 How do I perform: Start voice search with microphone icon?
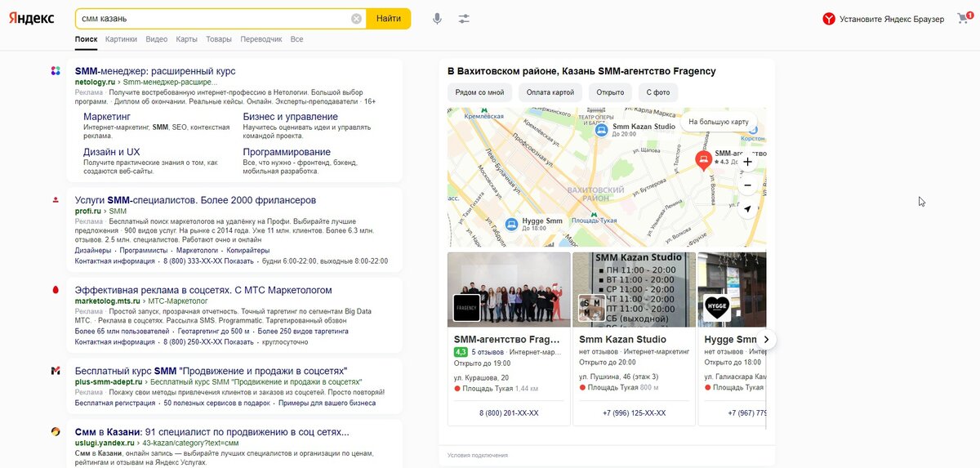(437, 19)
